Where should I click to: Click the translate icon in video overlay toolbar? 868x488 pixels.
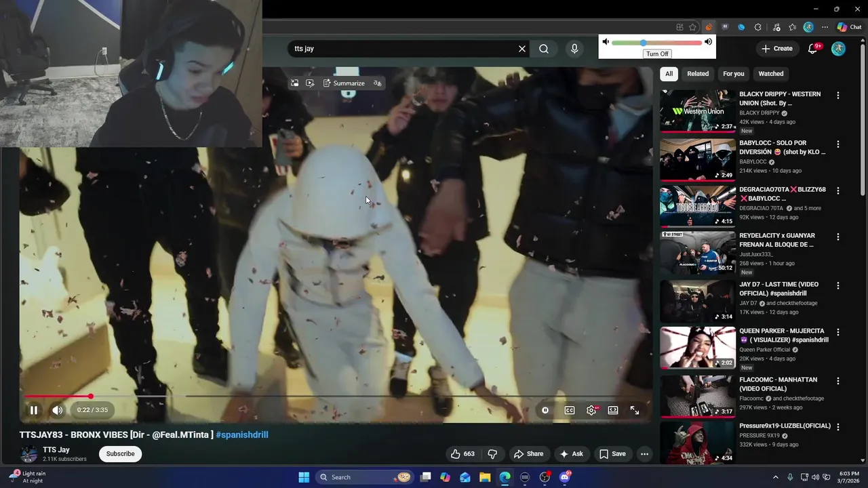378,83
